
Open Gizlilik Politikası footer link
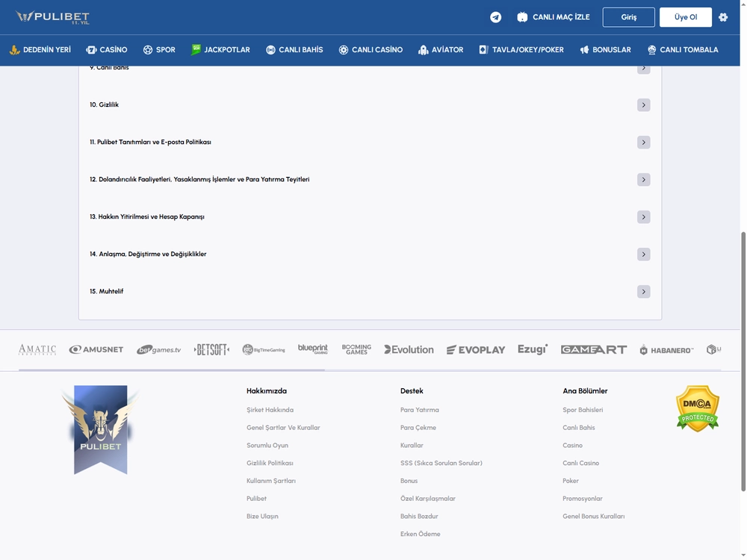[270, 463]
